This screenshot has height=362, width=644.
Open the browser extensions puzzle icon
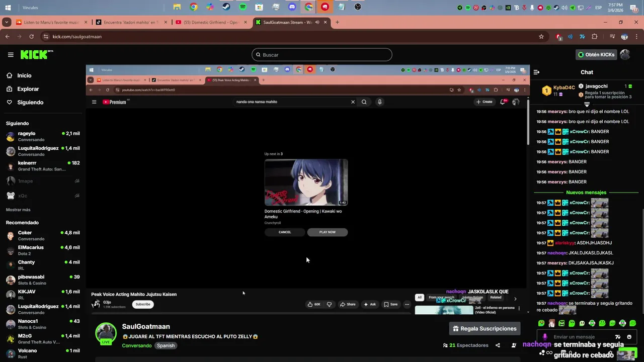tap(595, 37)
